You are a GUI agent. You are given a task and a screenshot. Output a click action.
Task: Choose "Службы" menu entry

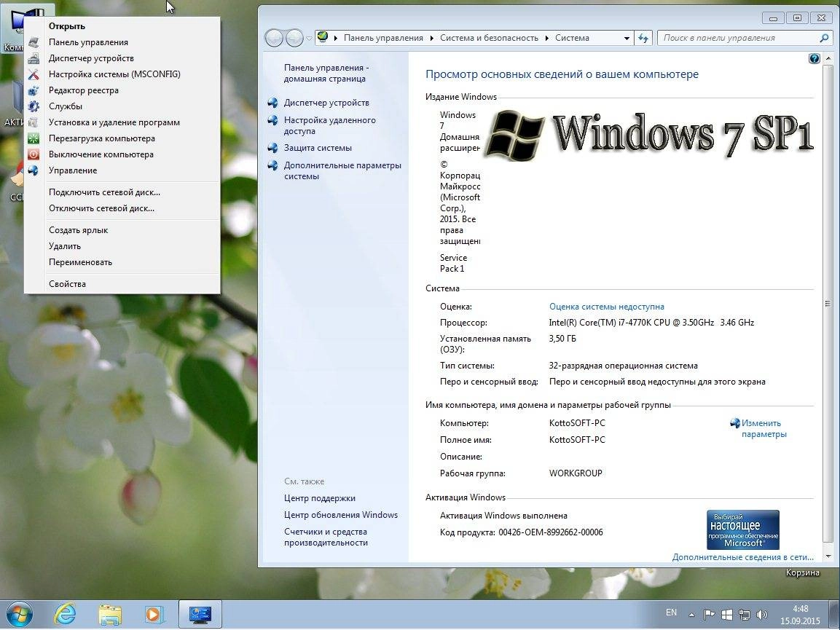[122, 106]
